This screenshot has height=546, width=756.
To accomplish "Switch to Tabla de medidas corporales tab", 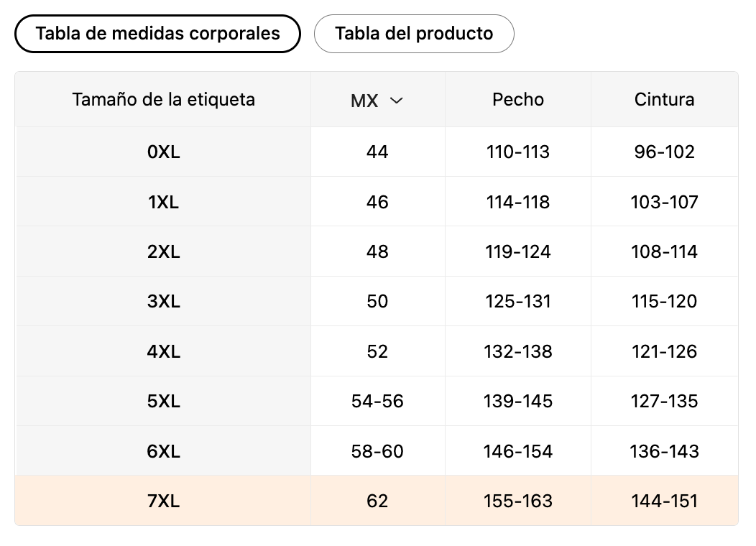I will click(157, 34).
